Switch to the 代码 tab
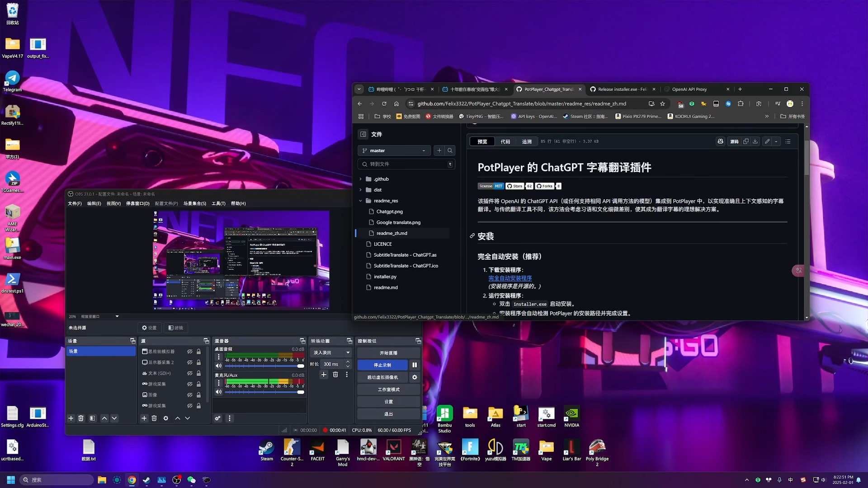This screenshot has height=488, width=868. pyautogui.click(x=505, y=141)
